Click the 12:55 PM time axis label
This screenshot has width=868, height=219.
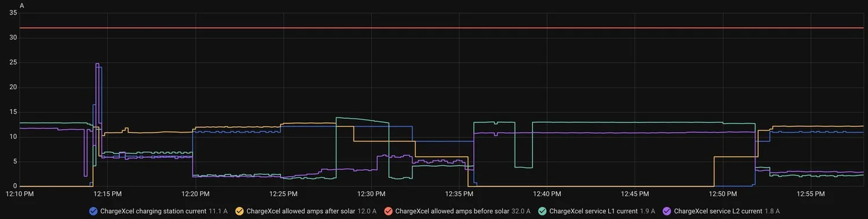pyautogui.click(x=811, y=194)
